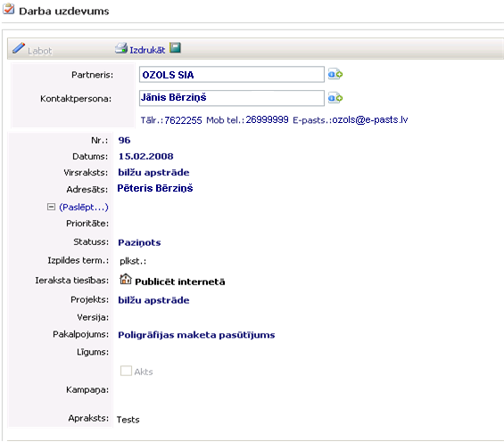Click the ozols@e-pasts.lv email address

point(370,119)
